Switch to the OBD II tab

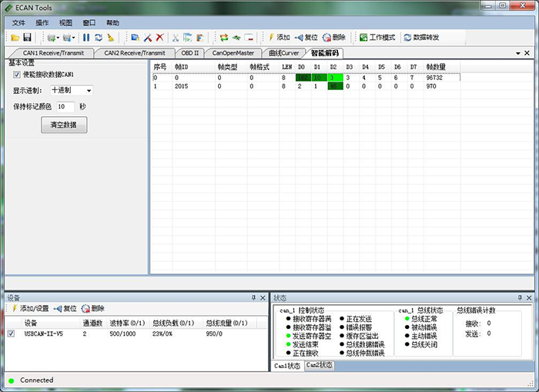[189, 53]
